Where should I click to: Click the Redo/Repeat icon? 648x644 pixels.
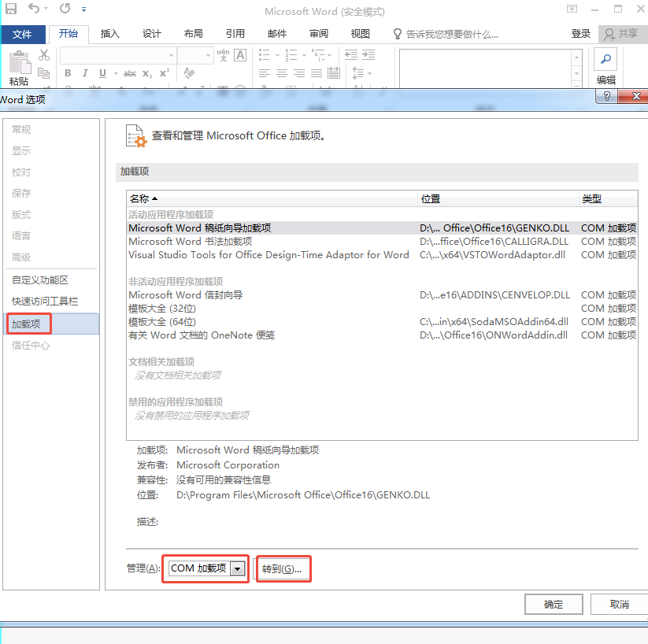65,9
